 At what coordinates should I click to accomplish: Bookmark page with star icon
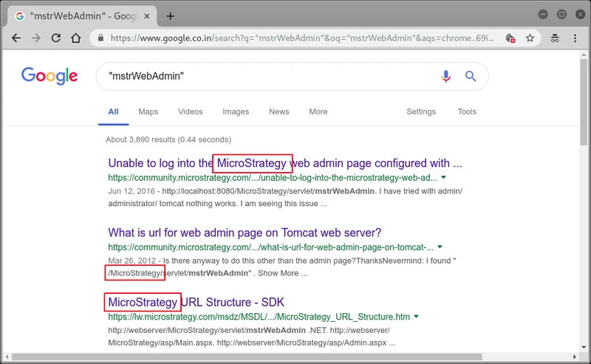[530, 38]
